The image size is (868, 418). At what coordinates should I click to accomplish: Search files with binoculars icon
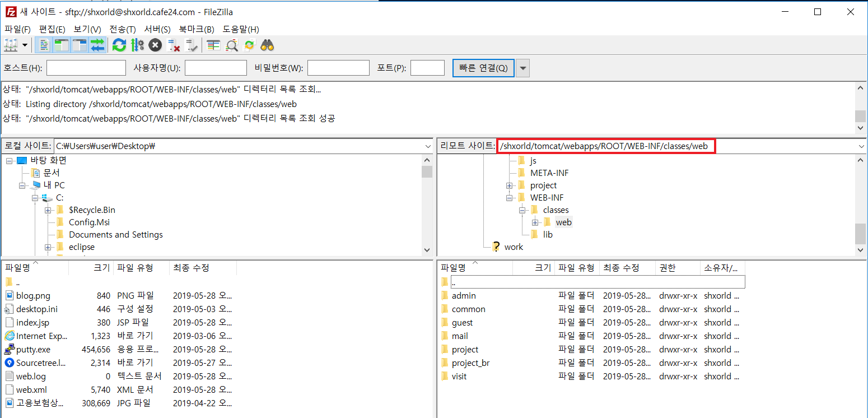coord(267,45)
